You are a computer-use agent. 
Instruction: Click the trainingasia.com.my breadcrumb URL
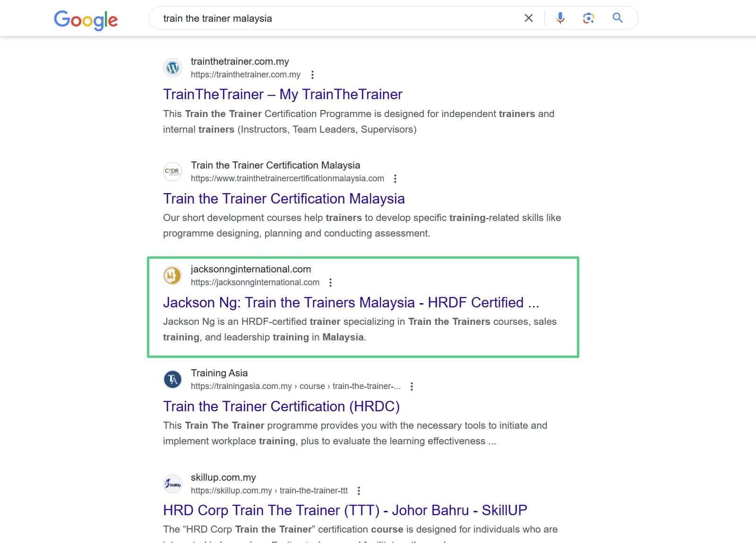click(x=296, y=386)
